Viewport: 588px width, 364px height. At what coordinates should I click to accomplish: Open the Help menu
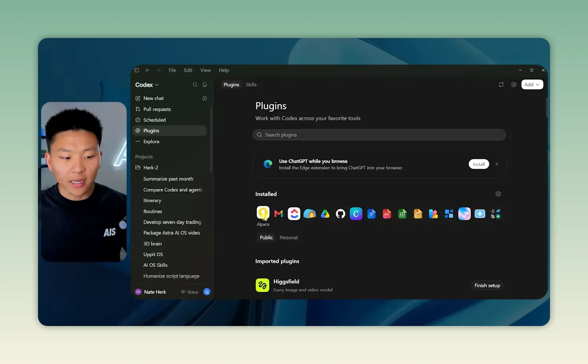(224, 70)
